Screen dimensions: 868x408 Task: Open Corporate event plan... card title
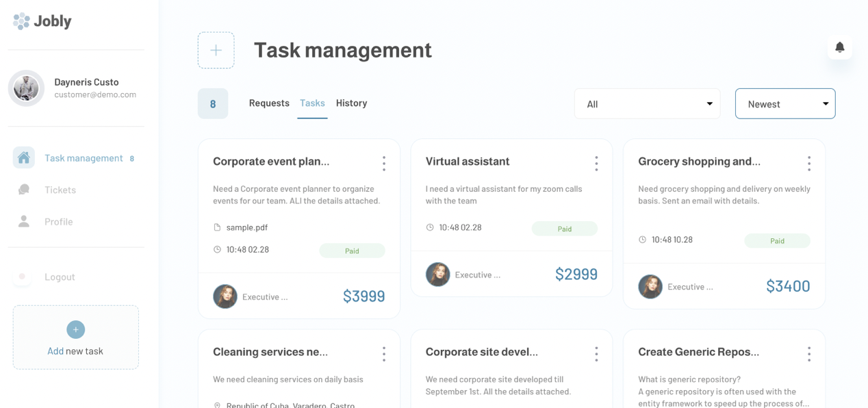(271, 162)
